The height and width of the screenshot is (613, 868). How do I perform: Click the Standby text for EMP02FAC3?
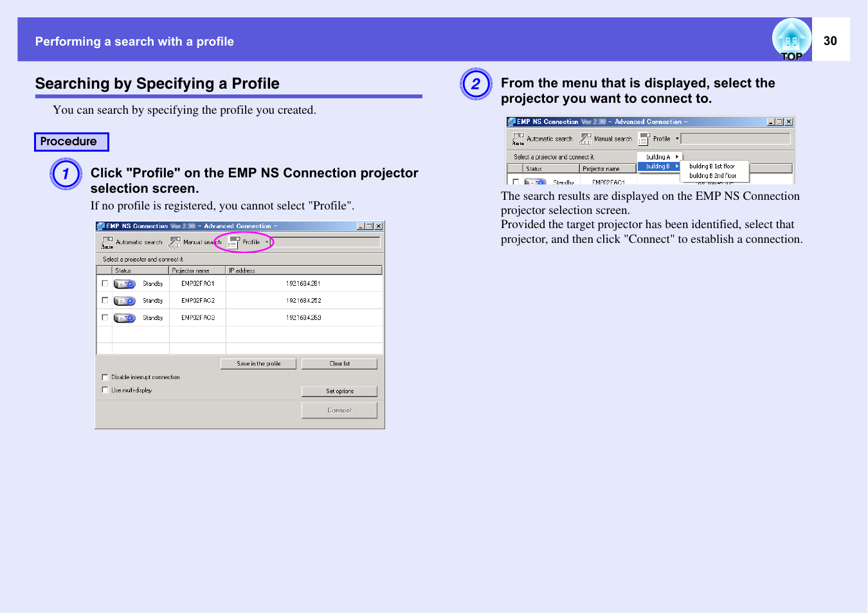[x=153, y=318]
